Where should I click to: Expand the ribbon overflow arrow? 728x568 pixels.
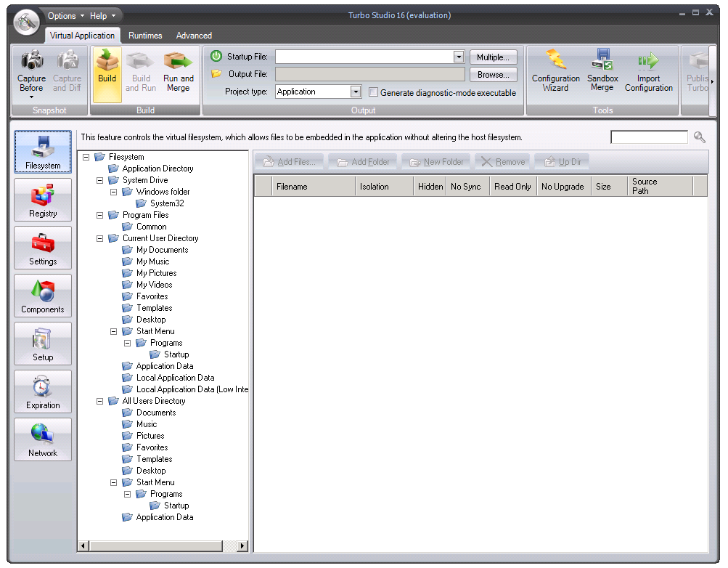pyautogui.click(x=712, y=81)
